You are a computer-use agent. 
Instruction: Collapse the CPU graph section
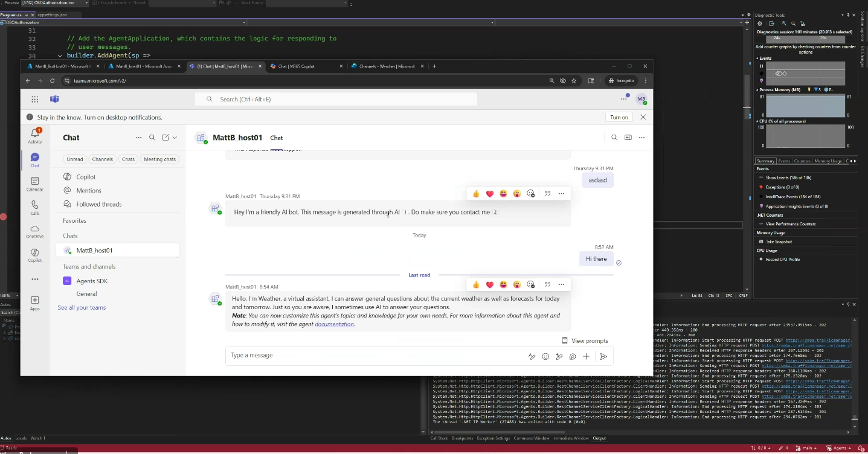757,121
